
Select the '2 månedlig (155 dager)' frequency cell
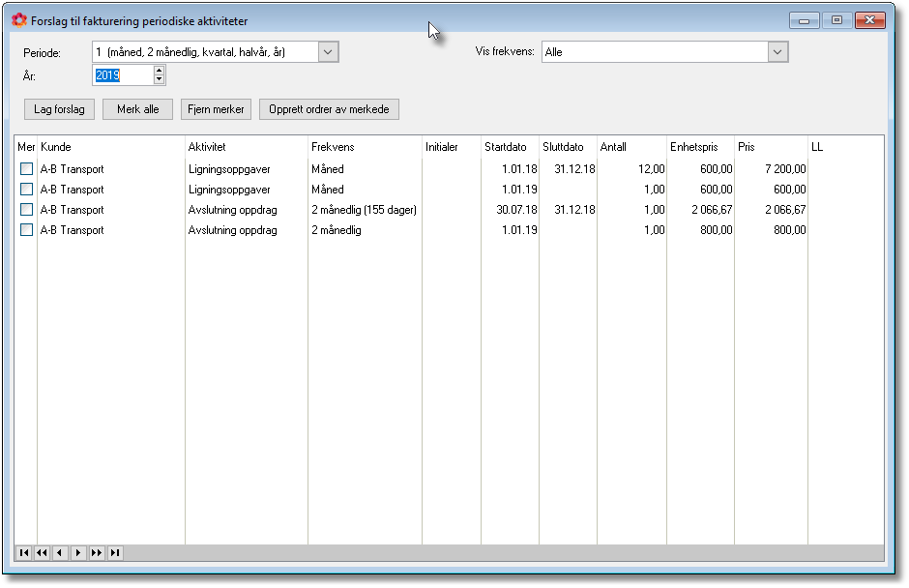click(x=364, y=209)
